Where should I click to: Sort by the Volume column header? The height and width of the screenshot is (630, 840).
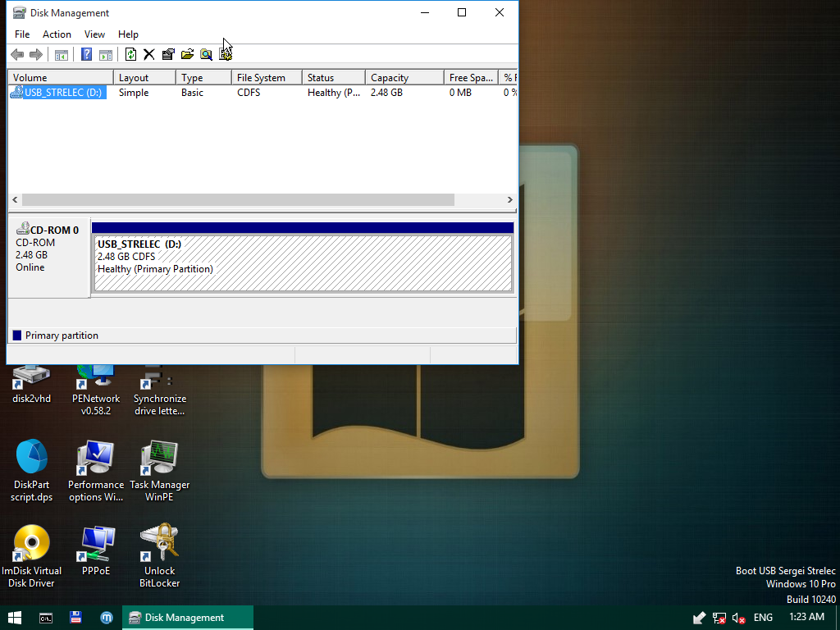coord(61,78)
